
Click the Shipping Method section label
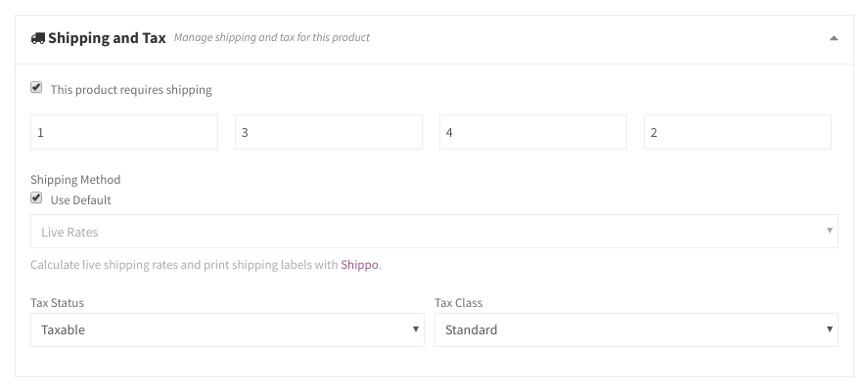pyautogui.click(x=75, y=180)
